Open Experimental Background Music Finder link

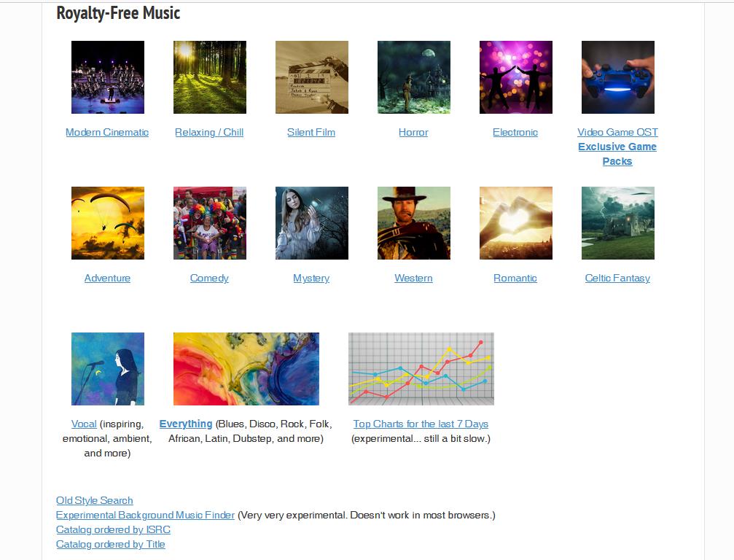point(145,515)
